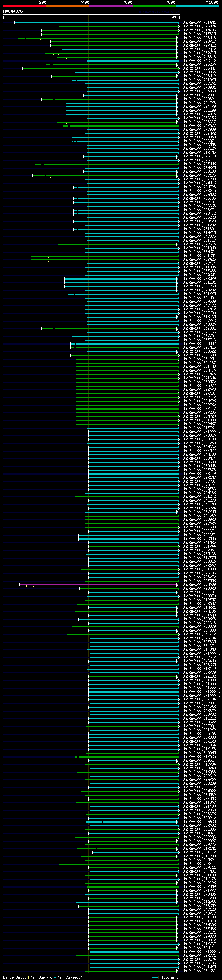
Task: Click the orange segment of the identity legend
Action: tap(68, 6)
